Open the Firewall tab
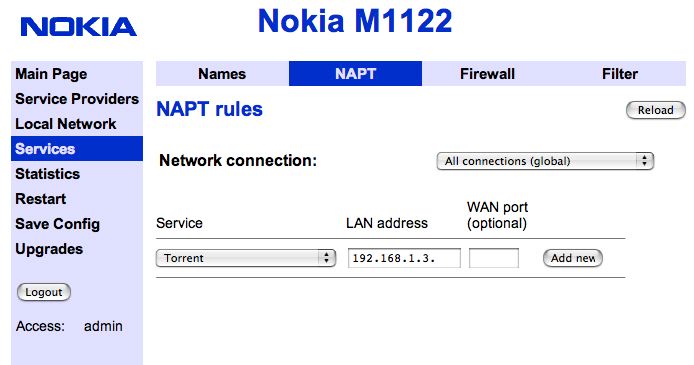Screen dimensions: 694x365 pos(487,73)
